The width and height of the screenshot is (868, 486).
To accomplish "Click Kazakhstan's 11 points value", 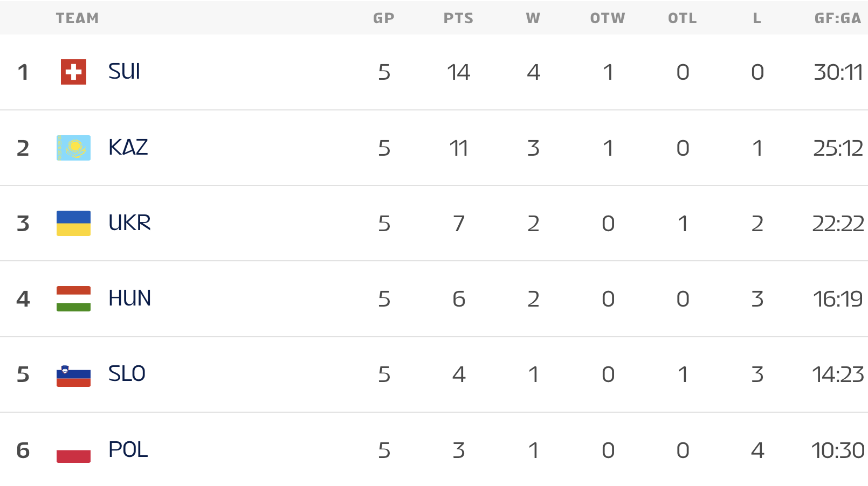I will 458,148.
